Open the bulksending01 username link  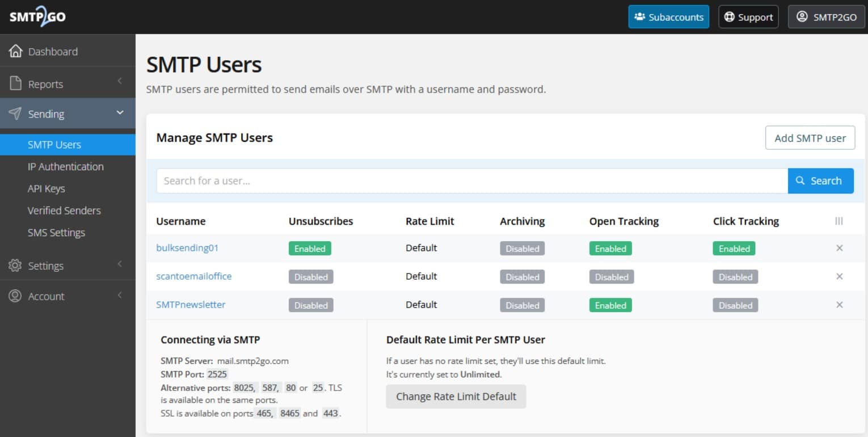coord(187,248)
